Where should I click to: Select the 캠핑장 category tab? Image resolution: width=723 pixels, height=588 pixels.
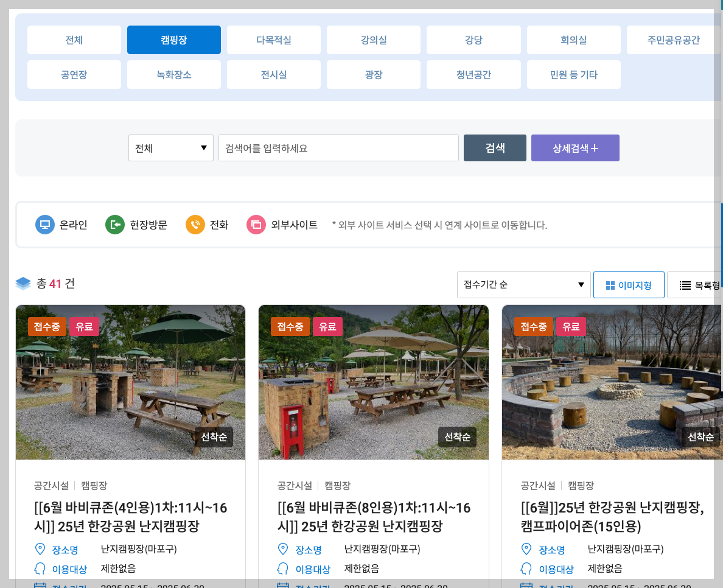174,40
